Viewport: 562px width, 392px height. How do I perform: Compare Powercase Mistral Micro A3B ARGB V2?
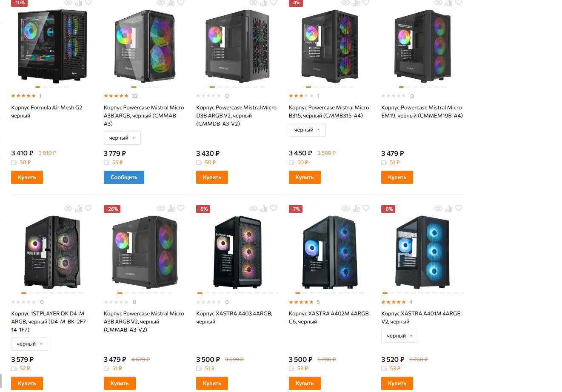point(171,209)
